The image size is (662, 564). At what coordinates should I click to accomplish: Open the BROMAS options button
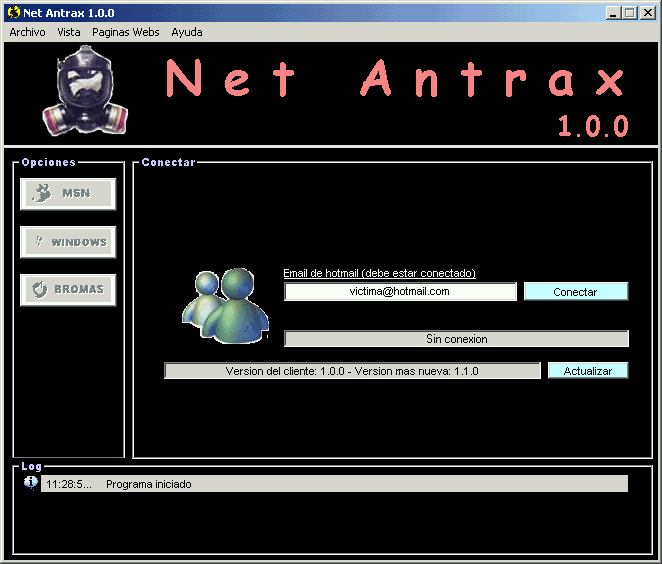pos(68,290)
